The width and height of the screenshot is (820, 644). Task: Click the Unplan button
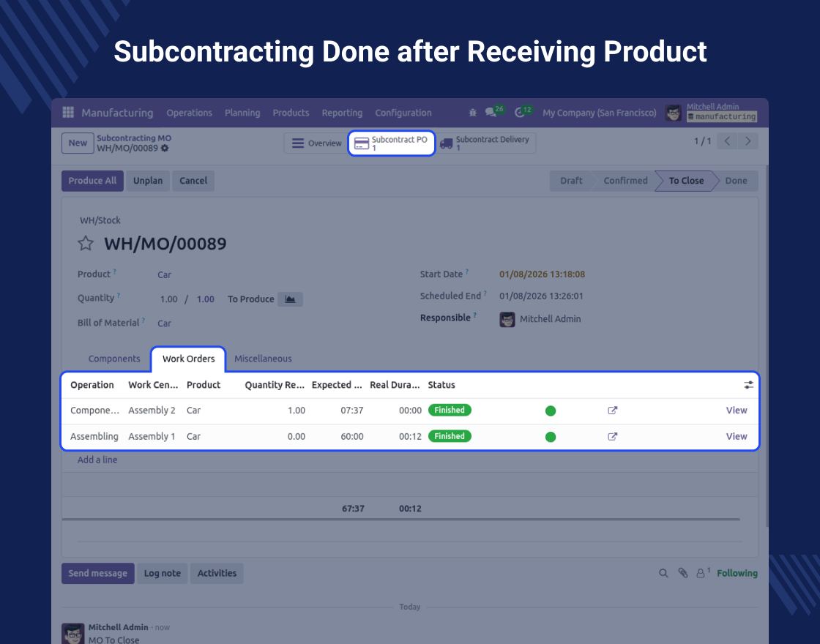(148, 181)
